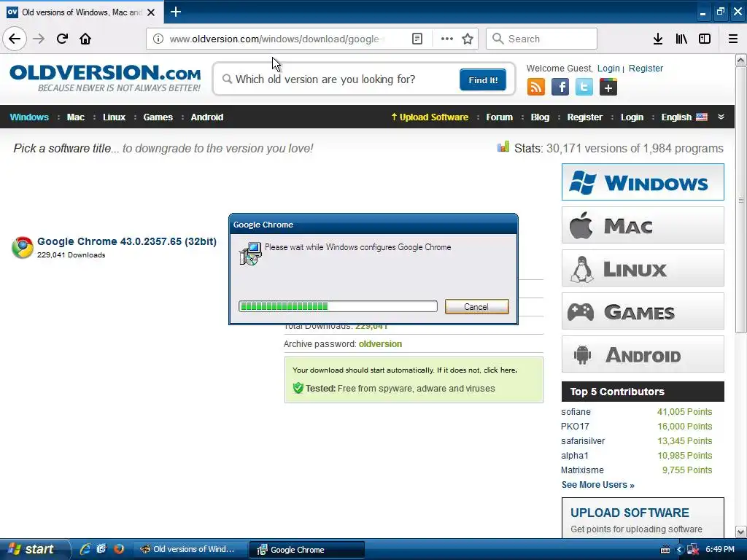The width and height of the screenshot is (747, 560).
Task: Click See More Users link
Action: click(x=598, y=485)
